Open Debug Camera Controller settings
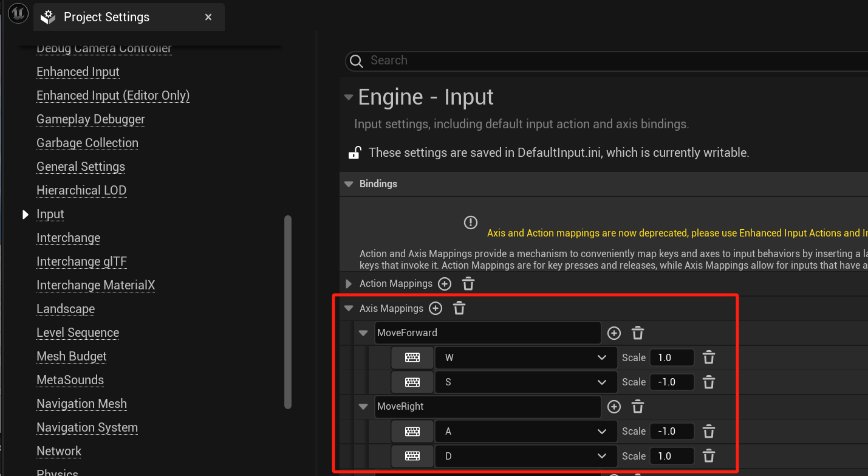Screen dimensions: 868x476 click(104, 48)
